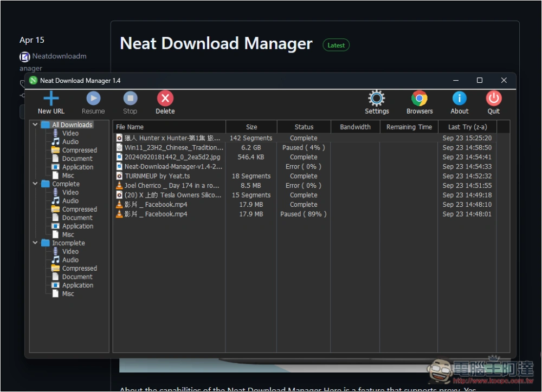542x392 pixels.
Task: Select Compressed under the Complete folder
Action: point(79,210)
